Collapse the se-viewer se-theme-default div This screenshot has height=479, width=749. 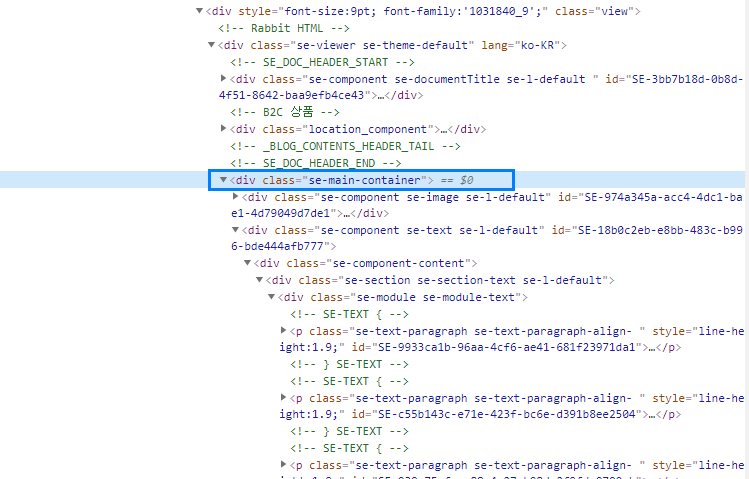[x=211, y=45]
